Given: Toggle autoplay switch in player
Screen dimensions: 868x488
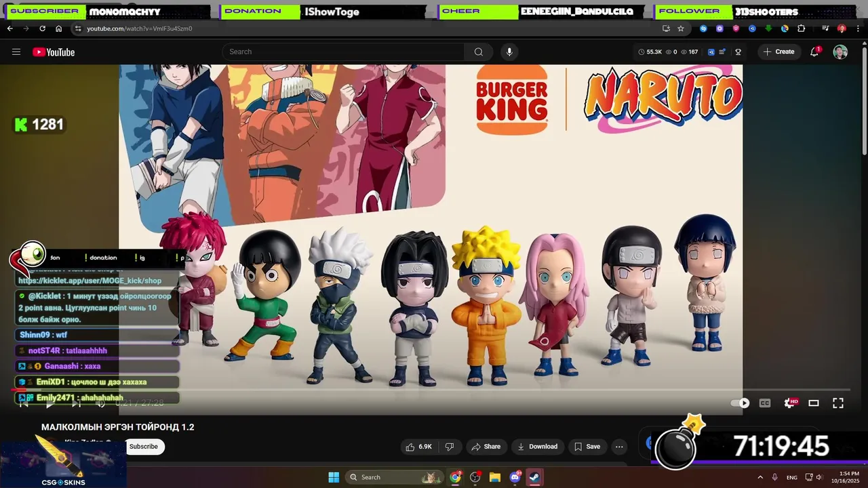Looking at the screenshot, I should click(x=740, y=403).
